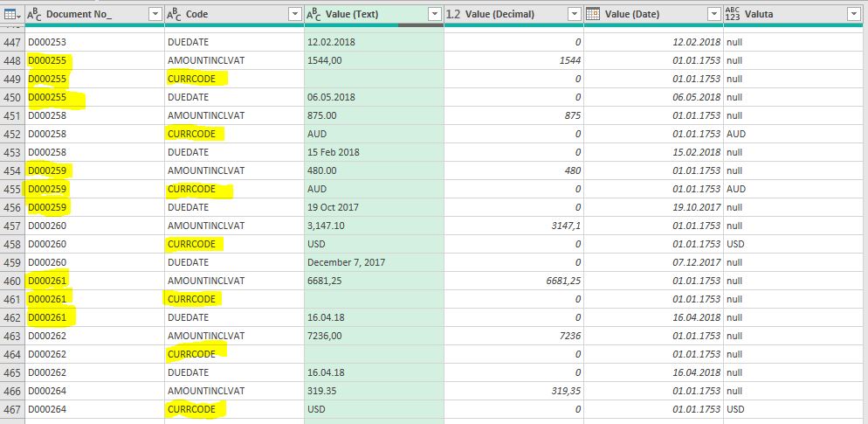Click the 15 Feb 2018 cell
Image resolution: width=868 pixels, height=424 pixels.
pyautogui.click(x=375, y=152)
